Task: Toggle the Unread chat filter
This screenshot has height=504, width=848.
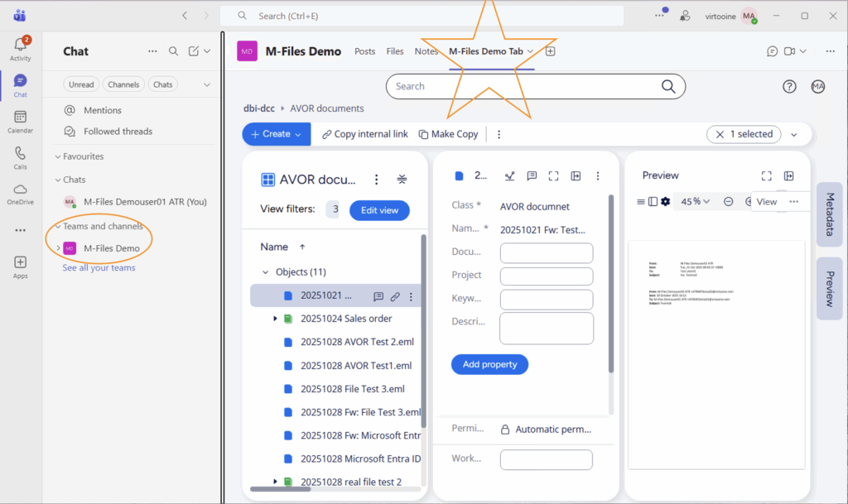Action: tap(81, 84)
